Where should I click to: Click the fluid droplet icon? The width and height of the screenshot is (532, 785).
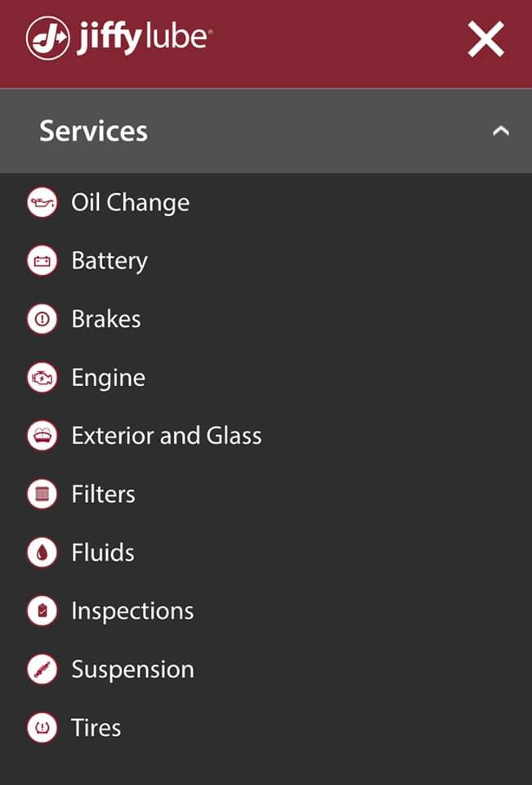point(42,553)
